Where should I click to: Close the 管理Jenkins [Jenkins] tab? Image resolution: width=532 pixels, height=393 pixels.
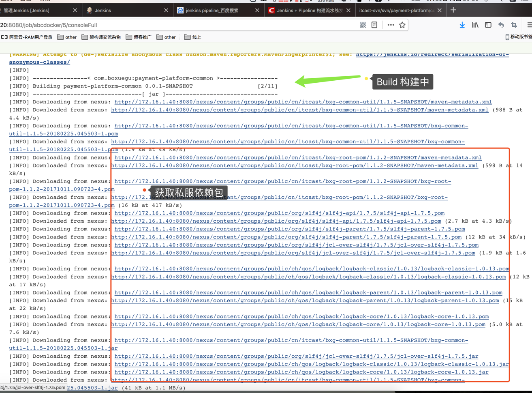[75, 11]
